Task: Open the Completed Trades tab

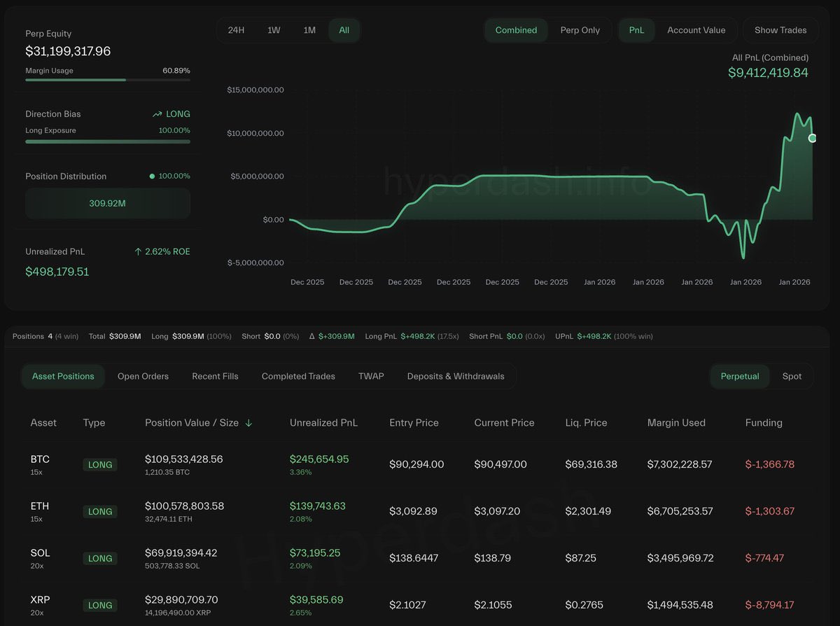Action: click(x=298, y=376)
